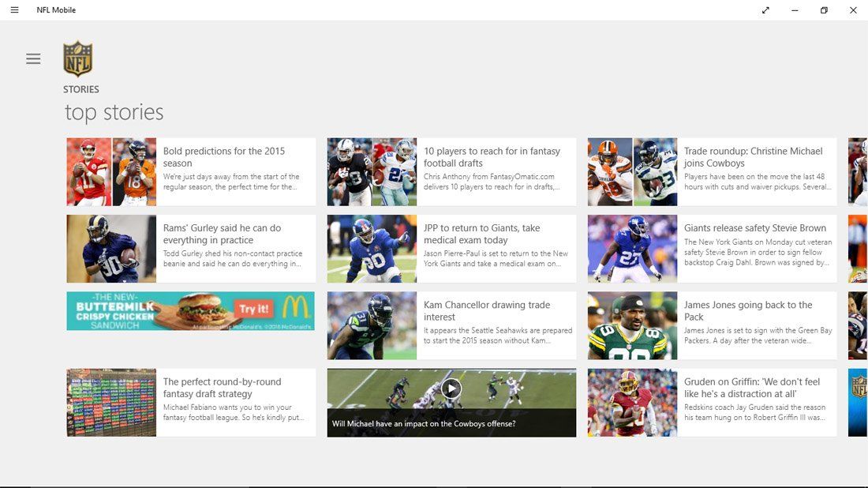This screenshot has height=488, width=868.
Task: Click the McDonald's Buttermilk Crispy Chicken ad
Action: coord(189,310)
